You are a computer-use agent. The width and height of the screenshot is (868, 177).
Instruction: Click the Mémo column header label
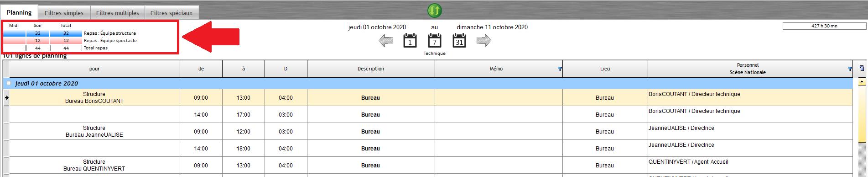[496, 69]
